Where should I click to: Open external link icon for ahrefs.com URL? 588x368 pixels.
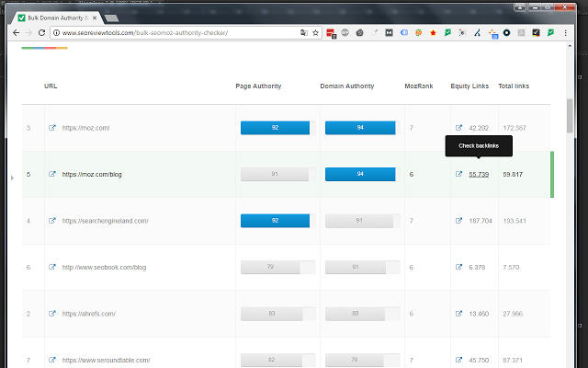[x=52, y=313]
